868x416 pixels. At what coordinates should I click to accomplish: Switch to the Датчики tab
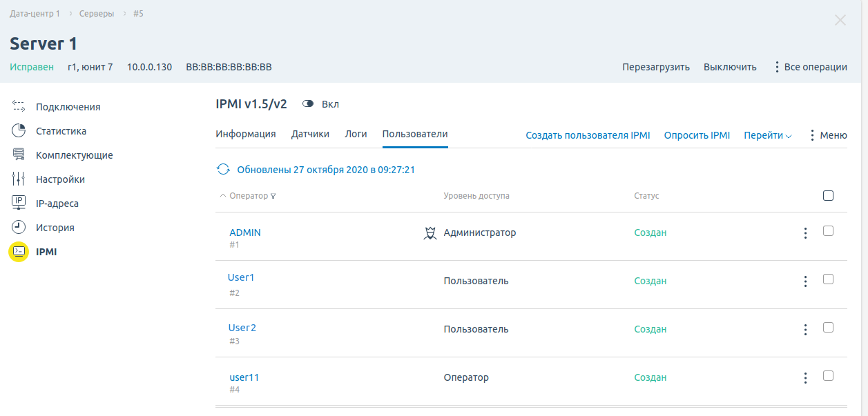310,135
